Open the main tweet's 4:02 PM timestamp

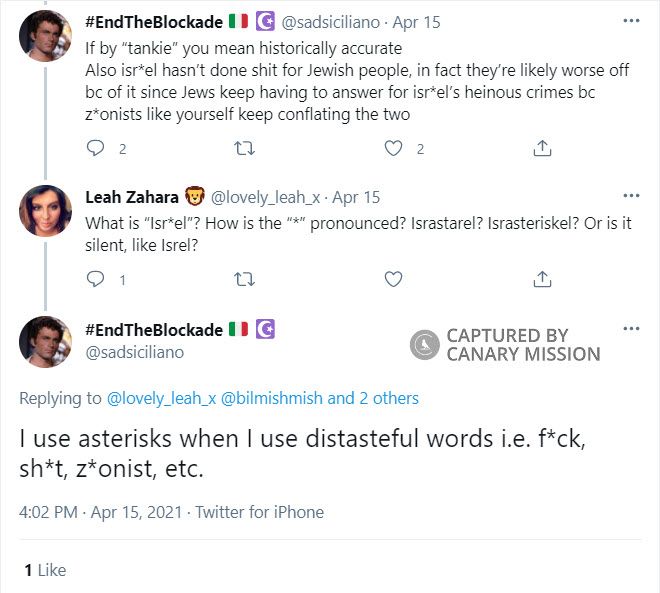(50, 512)
